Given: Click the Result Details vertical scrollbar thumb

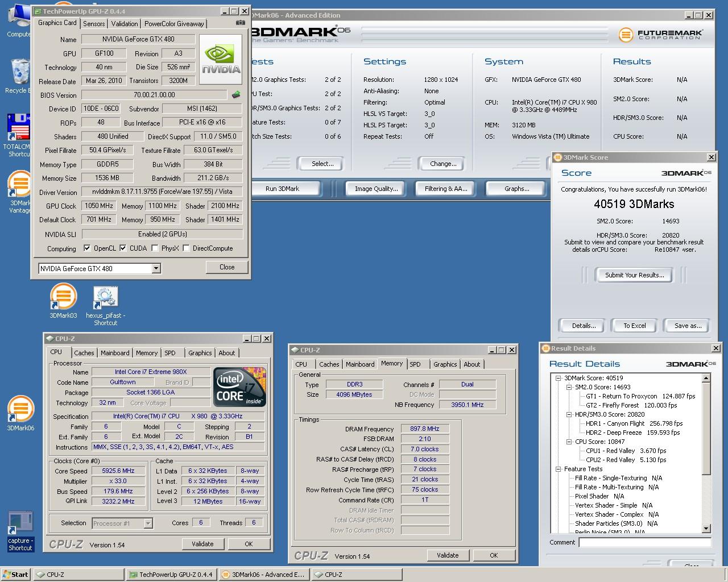Looking at the screenshot, I should pos(706,429).
